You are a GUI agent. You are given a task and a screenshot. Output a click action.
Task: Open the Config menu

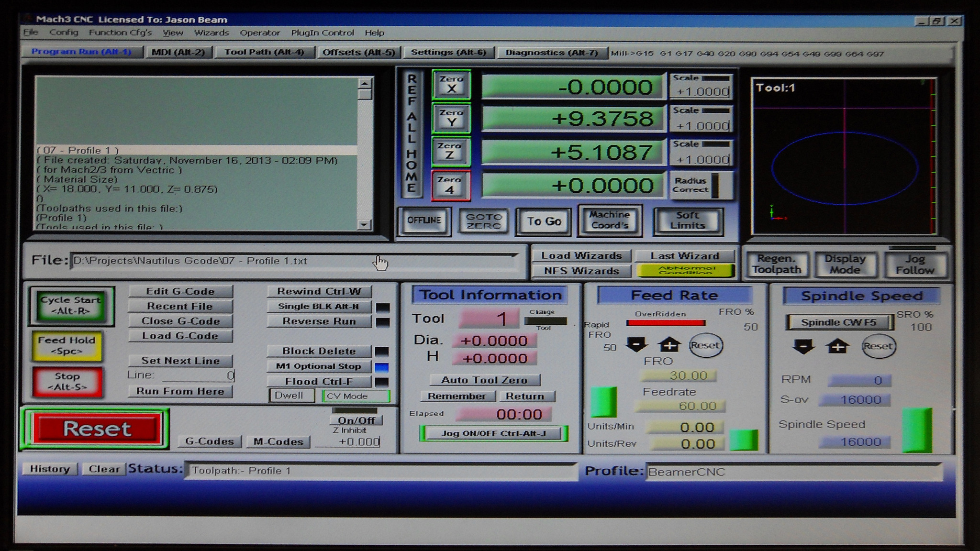[x=64, y=33]
